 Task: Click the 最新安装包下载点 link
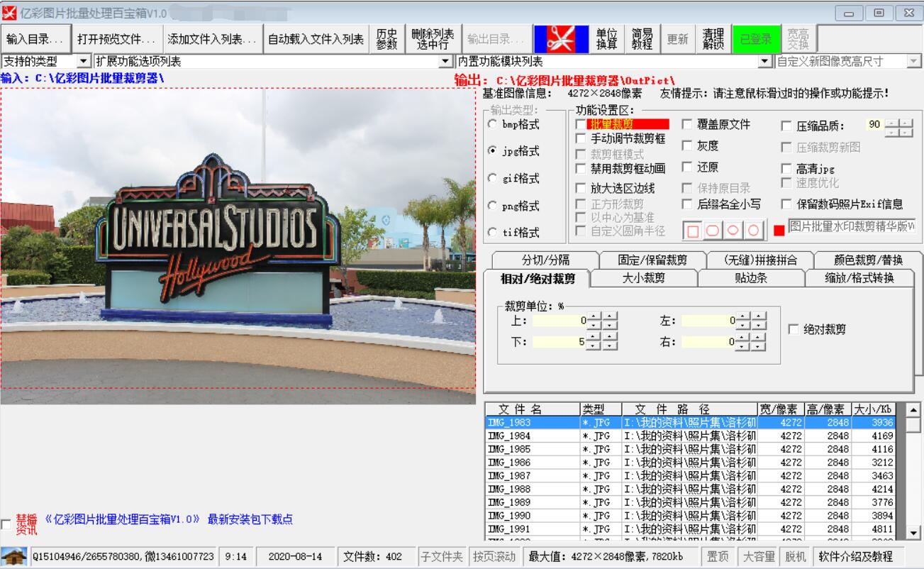250,519
